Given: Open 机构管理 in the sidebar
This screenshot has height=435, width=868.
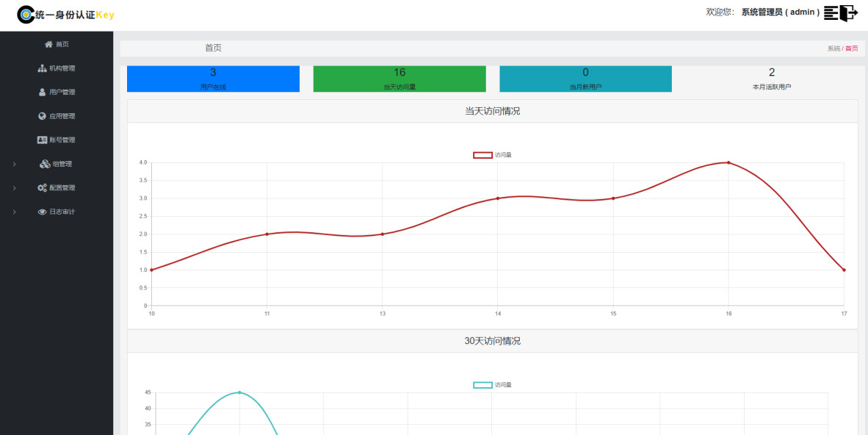Looking at the screenshot, I should coord(57,68).
